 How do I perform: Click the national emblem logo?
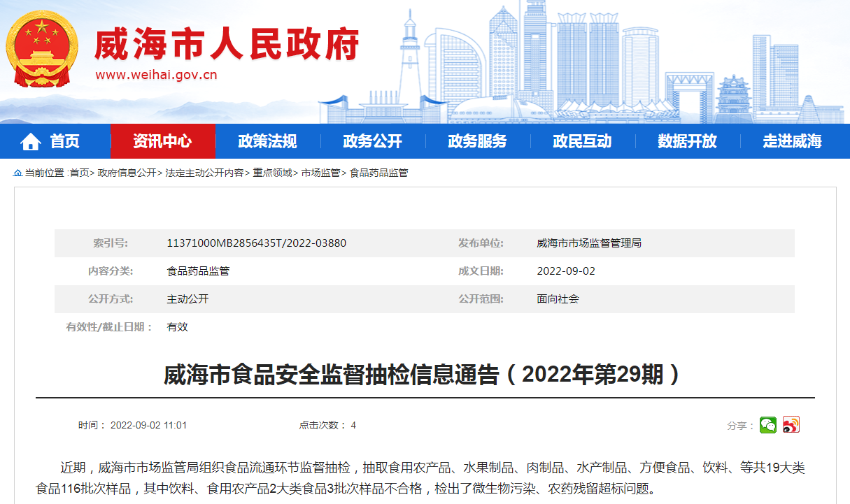click(42, 49)
